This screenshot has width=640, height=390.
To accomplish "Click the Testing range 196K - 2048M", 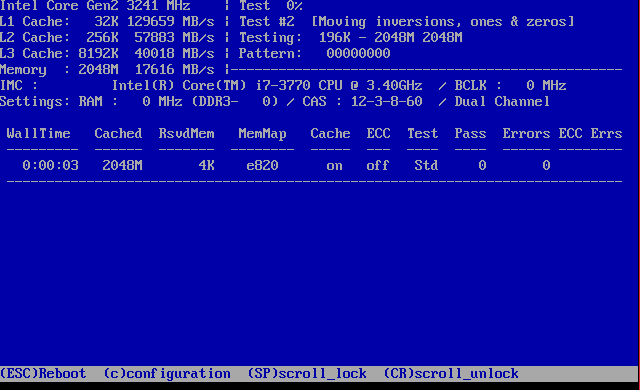I will [367, 38].
